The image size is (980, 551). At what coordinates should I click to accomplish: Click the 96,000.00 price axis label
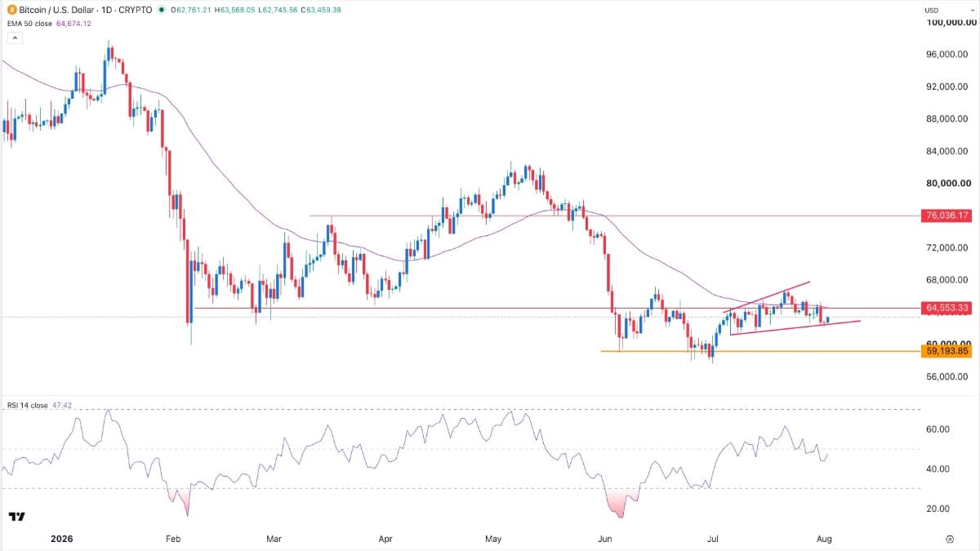(x=948, y=55)
